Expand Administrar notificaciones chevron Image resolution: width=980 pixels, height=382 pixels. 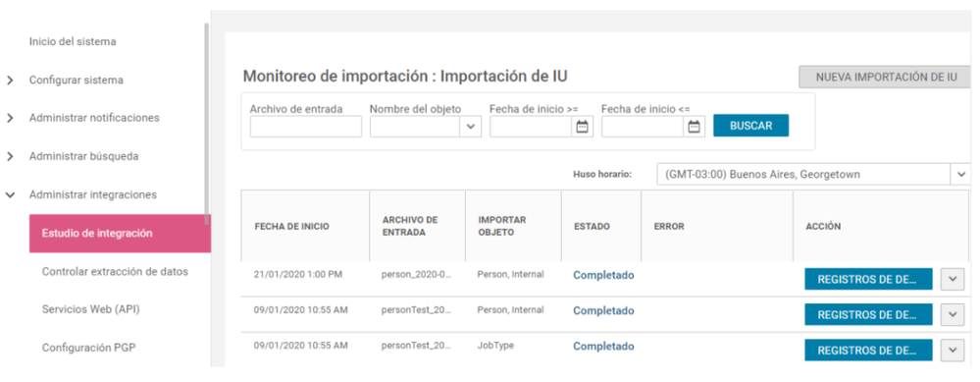pyautogui.click(x=10, y=118)
